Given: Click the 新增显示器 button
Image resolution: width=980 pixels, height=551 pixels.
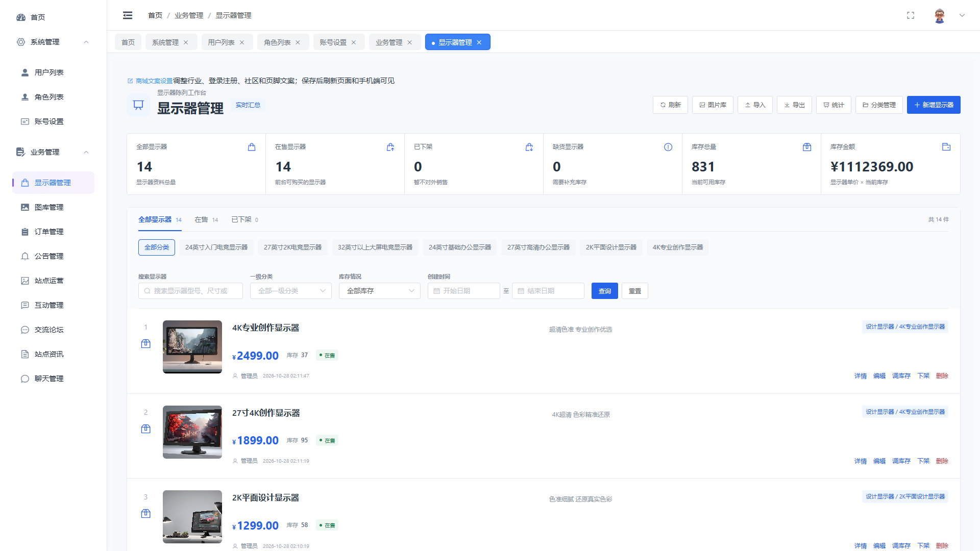Looking at the screenshot, I should 934,105.
